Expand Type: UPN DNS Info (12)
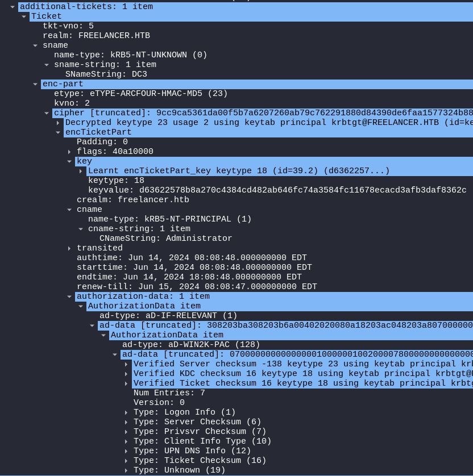 point(126,451)
